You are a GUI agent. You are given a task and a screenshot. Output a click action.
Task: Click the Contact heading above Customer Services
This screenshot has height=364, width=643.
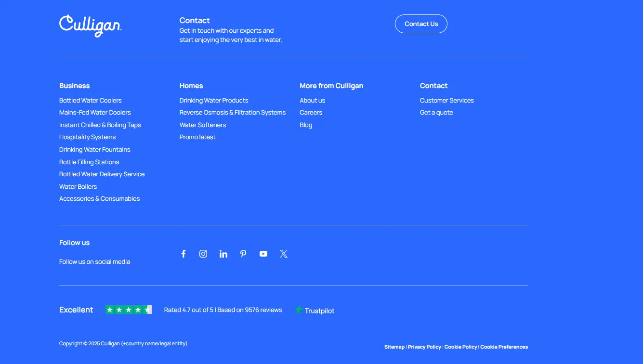[433, 86]
